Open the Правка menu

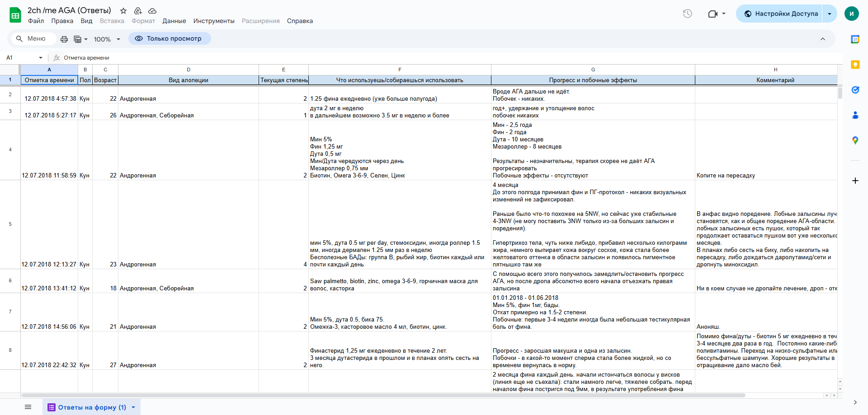[62, 21]
